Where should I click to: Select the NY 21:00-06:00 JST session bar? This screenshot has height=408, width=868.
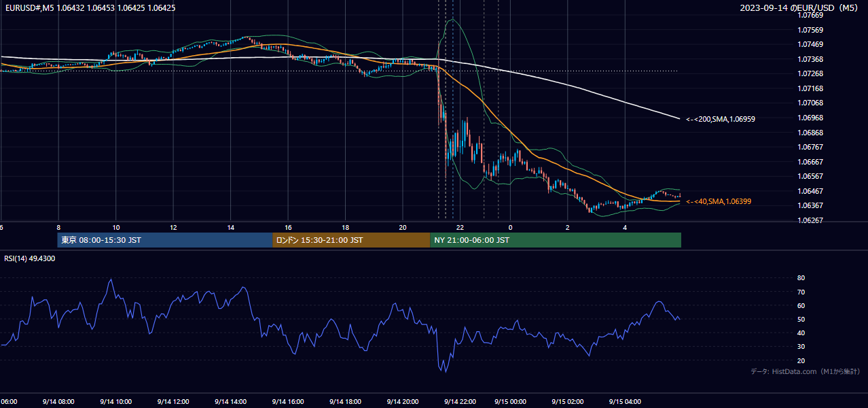coord(556,240)
